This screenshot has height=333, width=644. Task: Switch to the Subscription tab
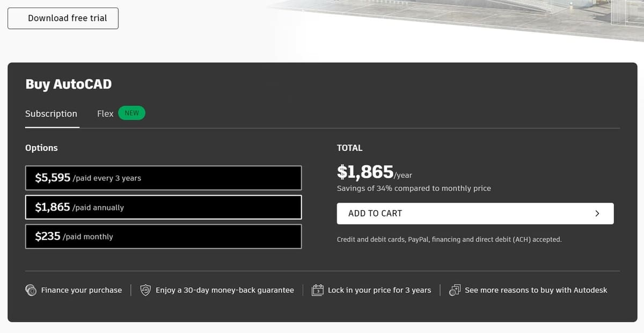(x=51, y=114)
